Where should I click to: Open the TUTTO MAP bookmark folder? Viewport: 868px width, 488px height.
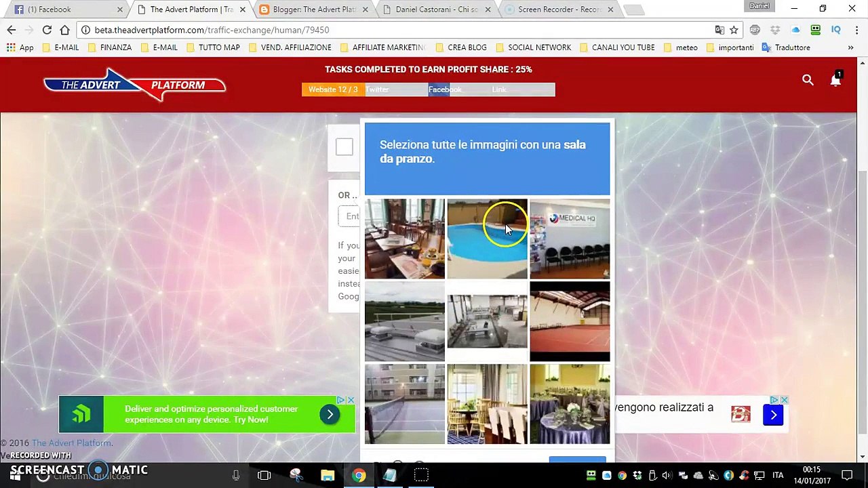point(212,47)
